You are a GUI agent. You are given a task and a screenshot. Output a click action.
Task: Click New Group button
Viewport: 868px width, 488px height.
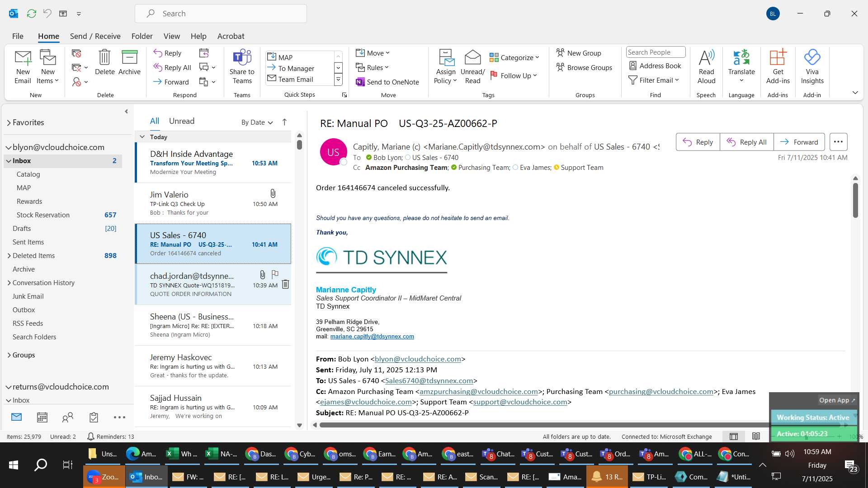coord(579,53)
